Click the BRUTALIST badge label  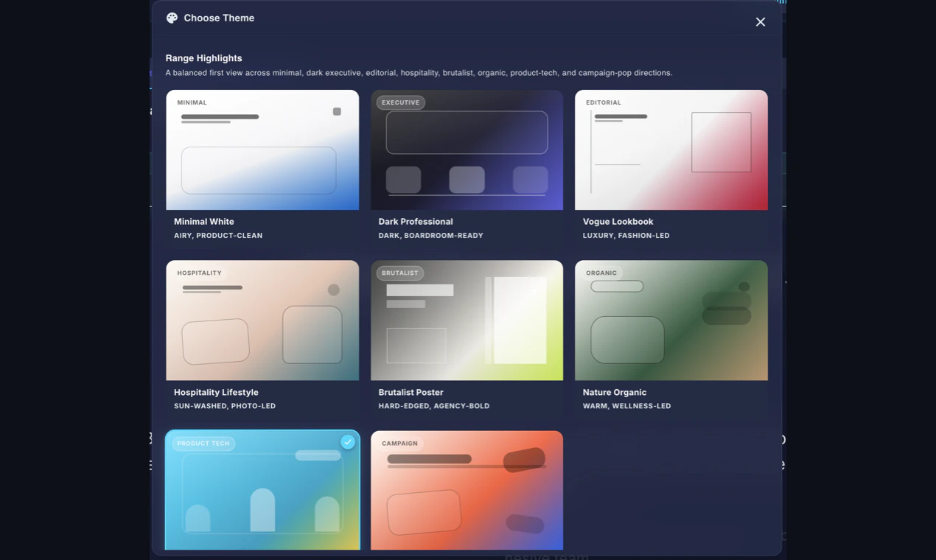[x=400, y=273]
